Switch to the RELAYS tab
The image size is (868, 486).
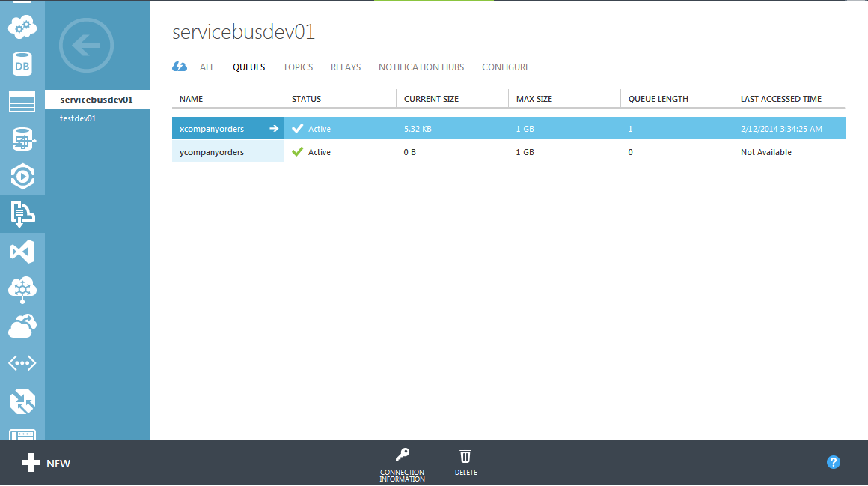tap(346, 67)
